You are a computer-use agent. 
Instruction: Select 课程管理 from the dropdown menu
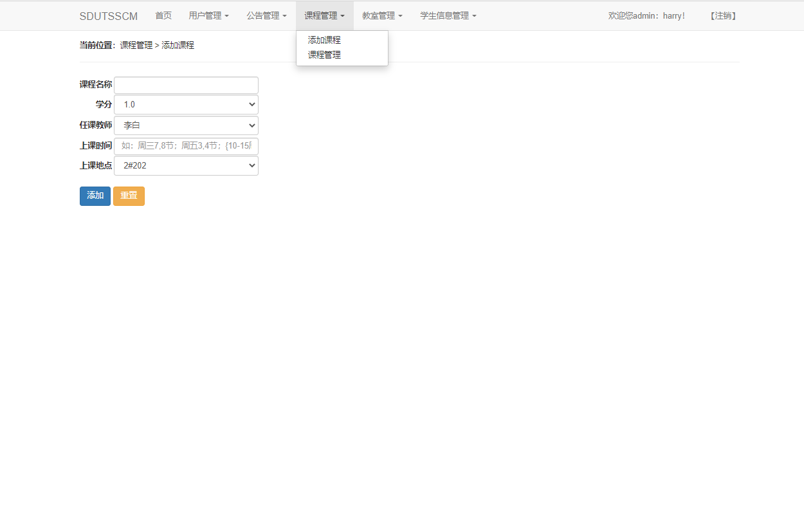click(x=324, y=55)
